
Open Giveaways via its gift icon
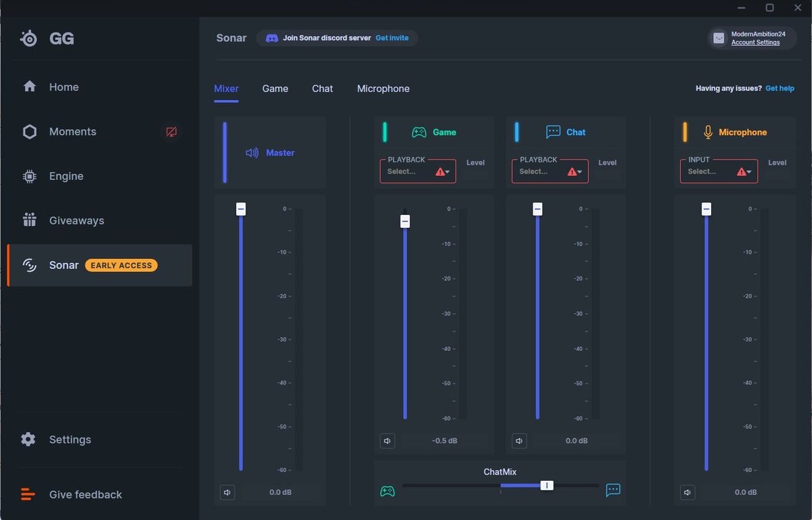pyautogui.click(x=29, y=220)
